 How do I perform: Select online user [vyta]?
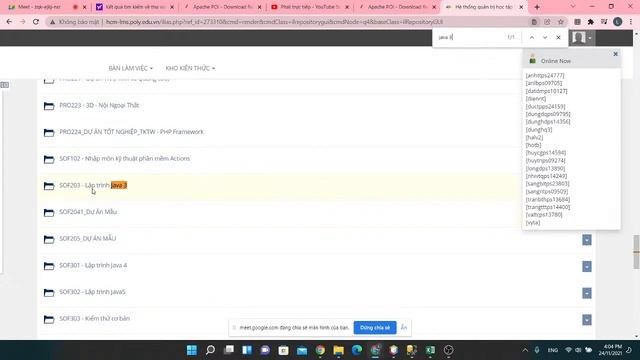pos(533,222)
